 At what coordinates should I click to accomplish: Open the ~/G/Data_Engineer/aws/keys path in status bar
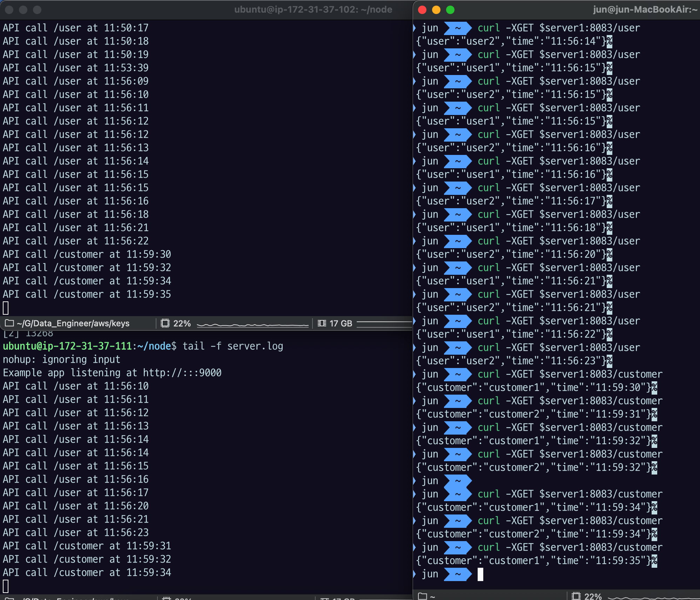[72, 323]
